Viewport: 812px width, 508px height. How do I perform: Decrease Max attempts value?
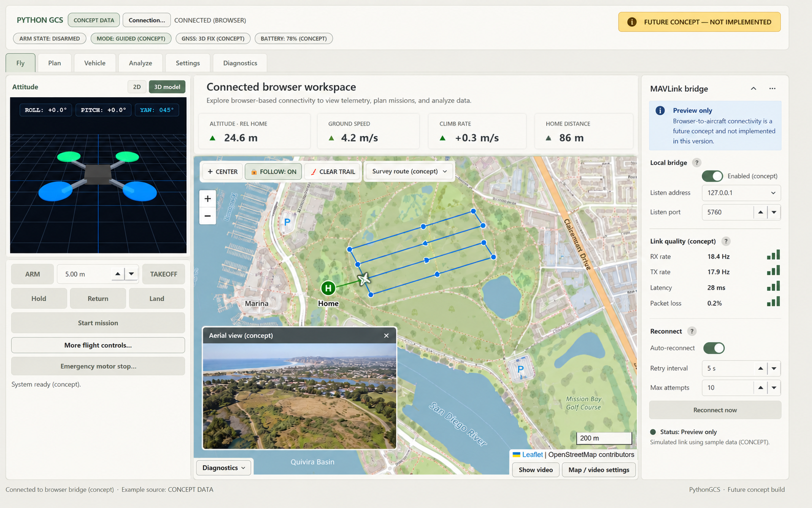tap(774, 388)
